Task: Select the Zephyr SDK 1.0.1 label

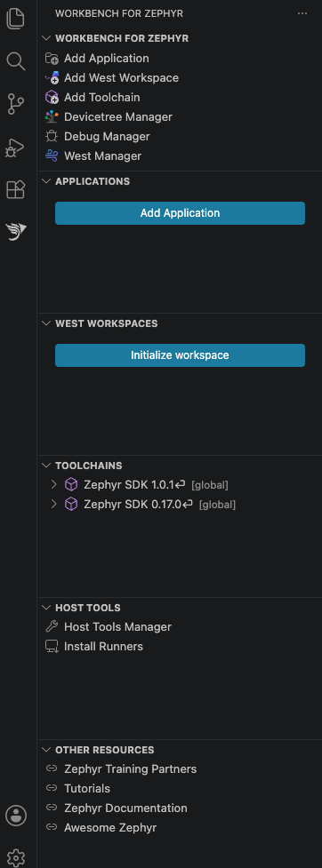Action: 129,485
